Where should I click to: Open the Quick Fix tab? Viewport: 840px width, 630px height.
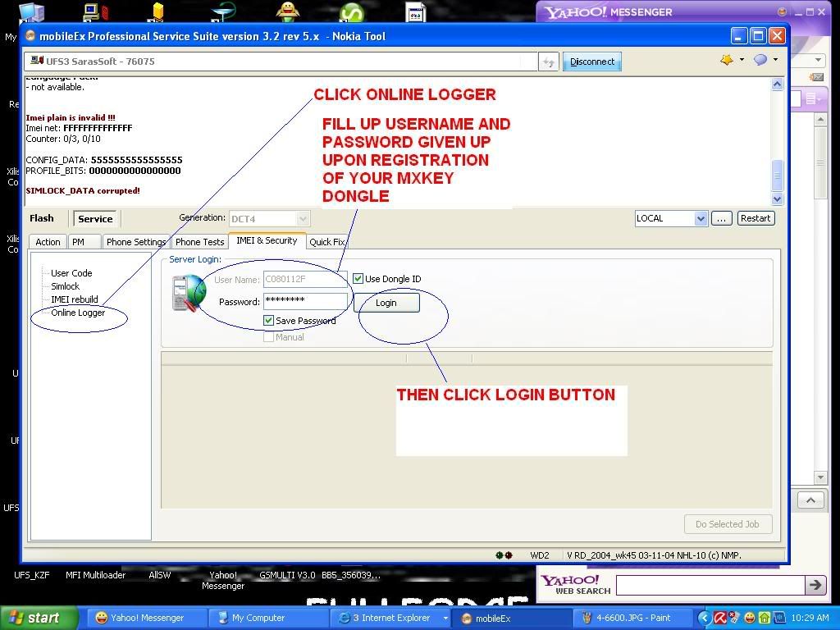click(327, 242)
